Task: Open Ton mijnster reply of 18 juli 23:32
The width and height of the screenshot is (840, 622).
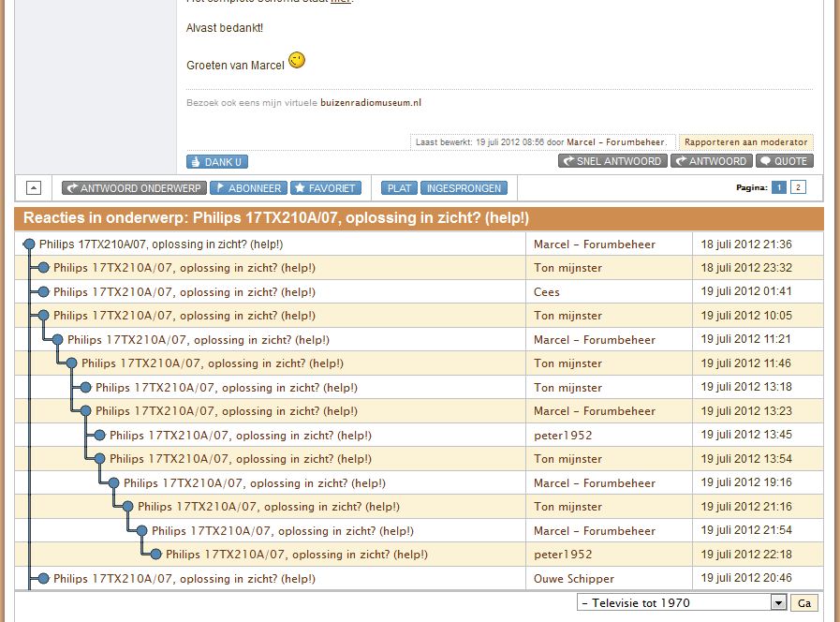Action: coord(184,268)
